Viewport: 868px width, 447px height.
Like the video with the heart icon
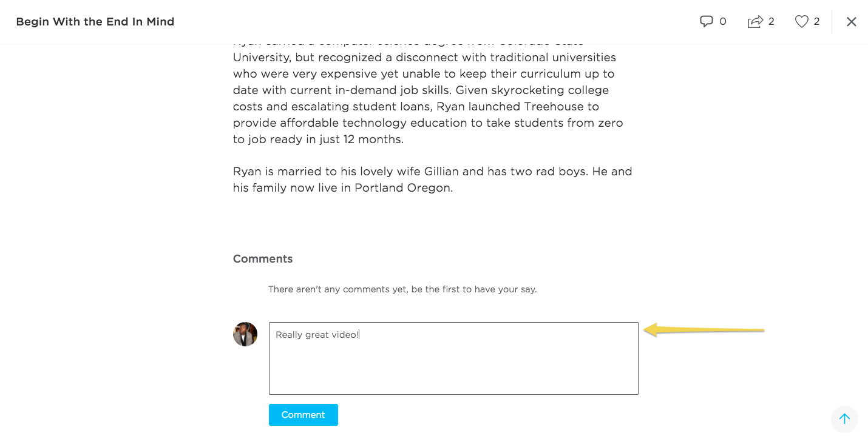click(x=802, y=22)
